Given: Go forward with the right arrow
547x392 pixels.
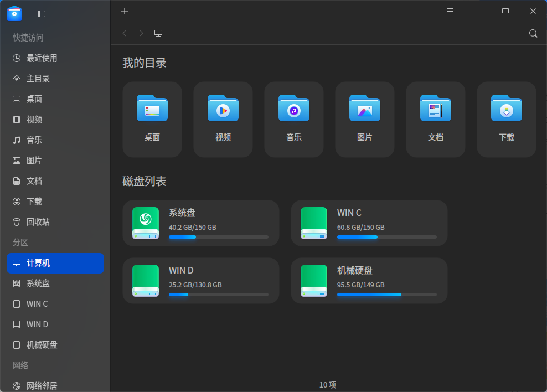Looking at the screenshot, I should point(141,33).
